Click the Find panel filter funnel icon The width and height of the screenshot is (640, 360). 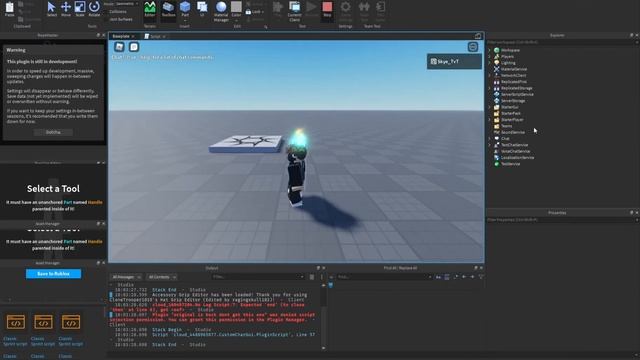[481, 277]
